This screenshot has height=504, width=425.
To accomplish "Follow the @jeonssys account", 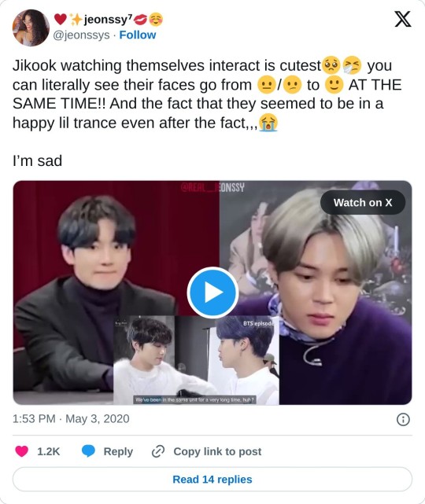I will point(138,35).
